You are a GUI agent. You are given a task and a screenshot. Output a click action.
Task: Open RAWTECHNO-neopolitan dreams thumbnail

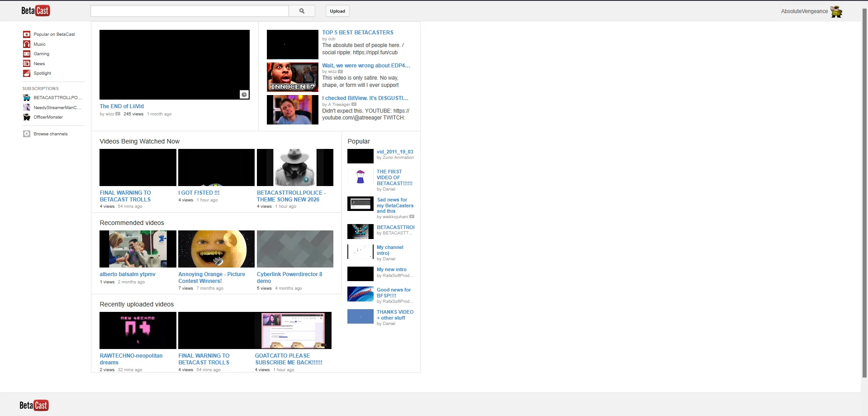tap(138, 330)
